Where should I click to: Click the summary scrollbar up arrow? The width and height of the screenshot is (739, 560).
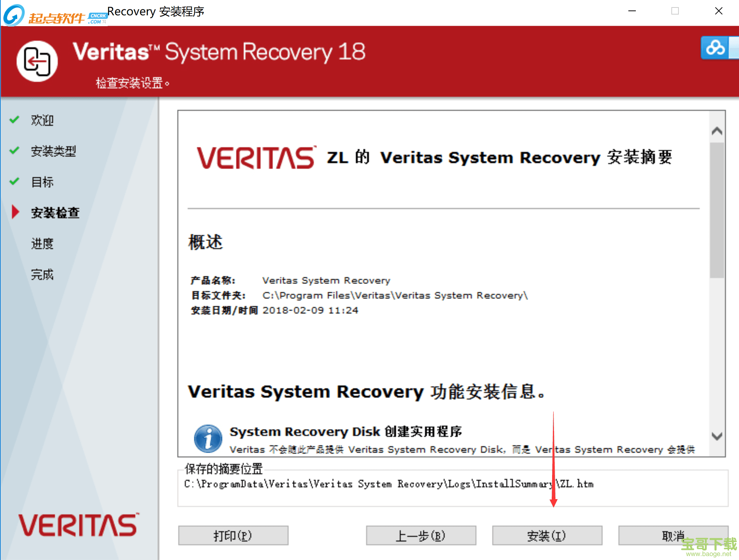coord(717,131)
